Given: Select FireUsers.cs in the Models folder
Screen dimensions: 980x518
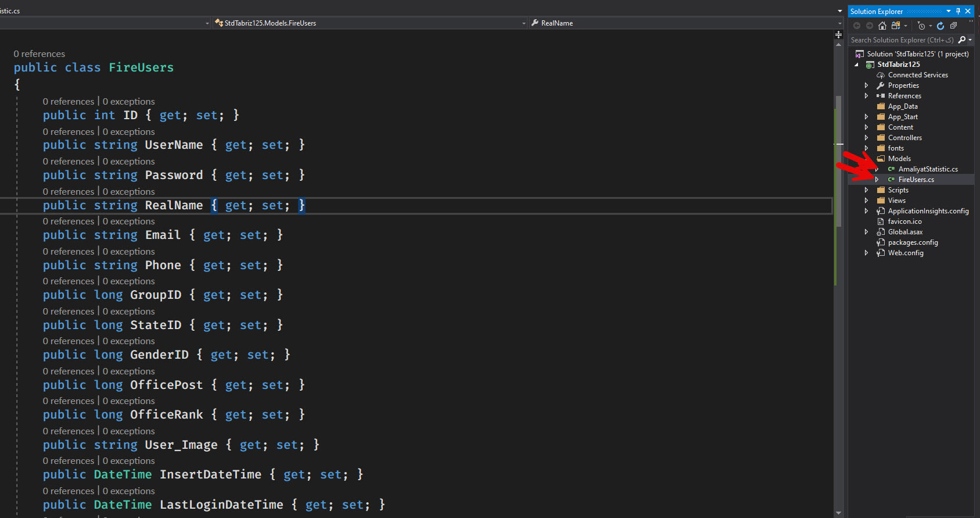Looking at the screenshot, I should click(x=916, y=180).
